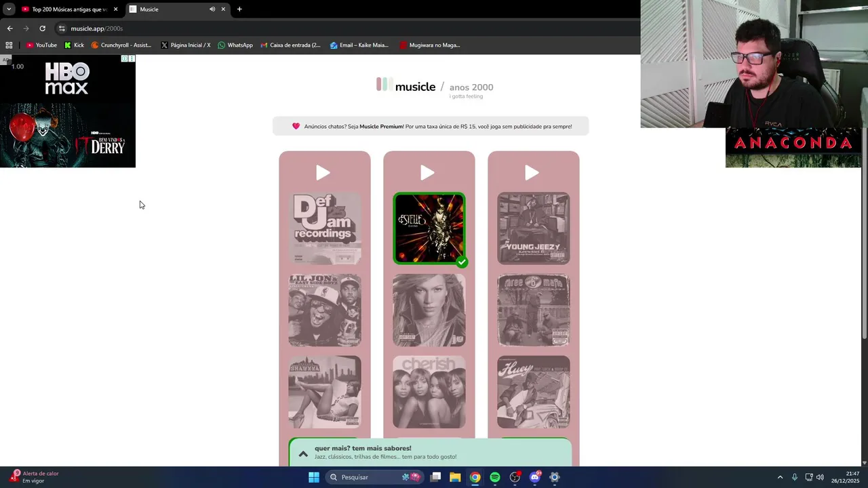The width and height of the screenshot is (868, 488).
Task: Switch to Google Chrome in taskbar
Action: pos(475,477)
